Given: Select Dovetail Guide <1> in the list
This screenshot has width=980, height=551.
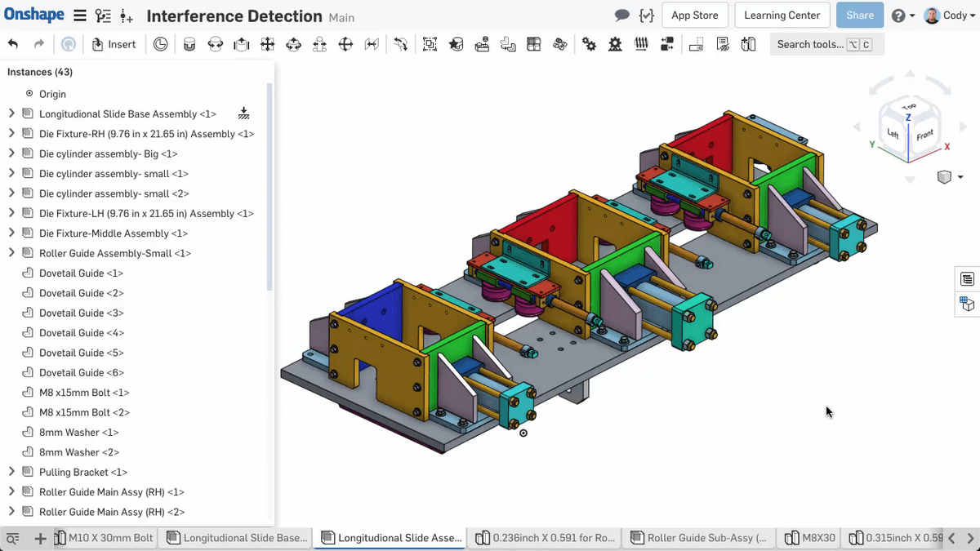Looking at the screenshot, I should pyautogui.click(x=81, y=273).
